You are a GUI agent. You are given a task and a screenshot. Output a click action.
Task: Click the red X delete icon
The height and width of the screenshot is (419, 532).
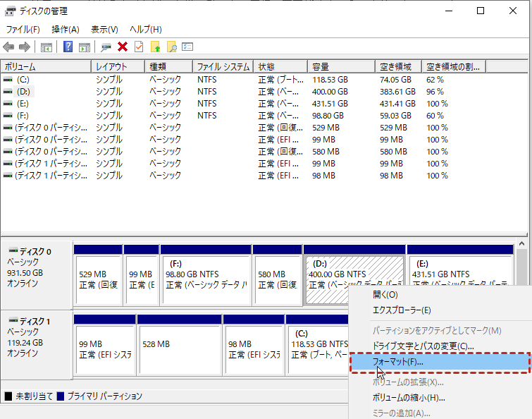(123, 47)
